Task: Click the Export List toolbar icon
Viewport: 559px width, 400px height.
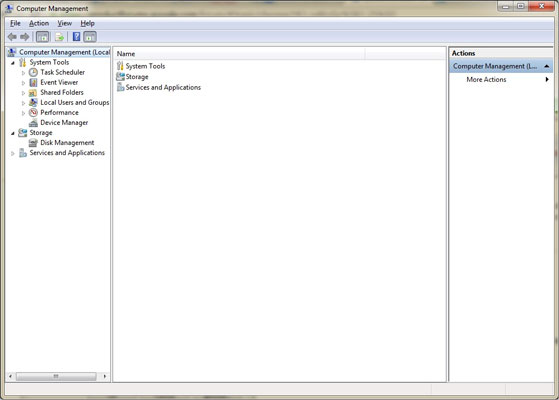Action: tap(60, 37)
